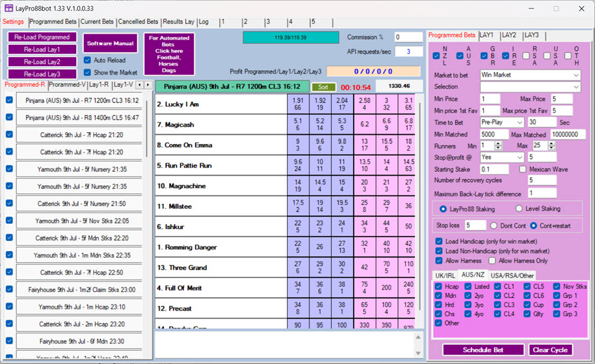This screenshot has height=364, width=595.
Task: Click the Commission % input field
Action: click(408, 37)
